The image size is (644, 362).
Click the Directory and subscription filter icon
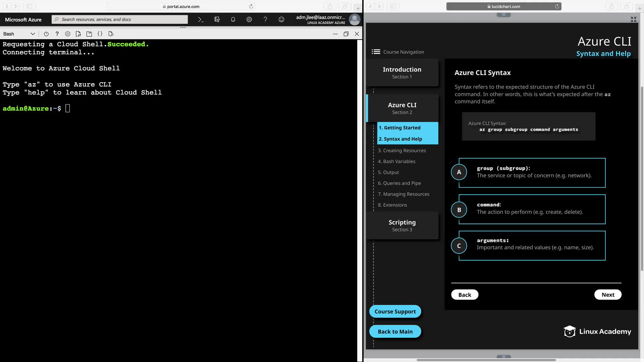click(217, 19)
